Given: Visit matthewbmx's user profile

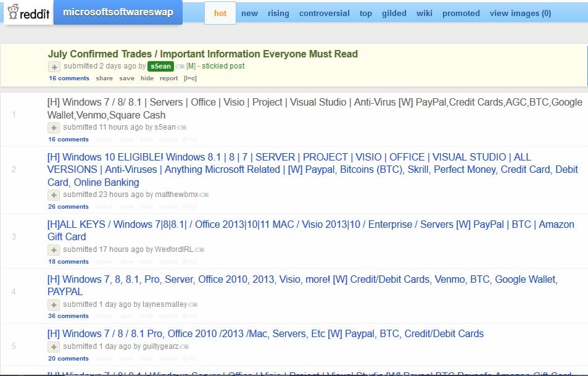Looking at the screenshot, I should pos(176,194).
